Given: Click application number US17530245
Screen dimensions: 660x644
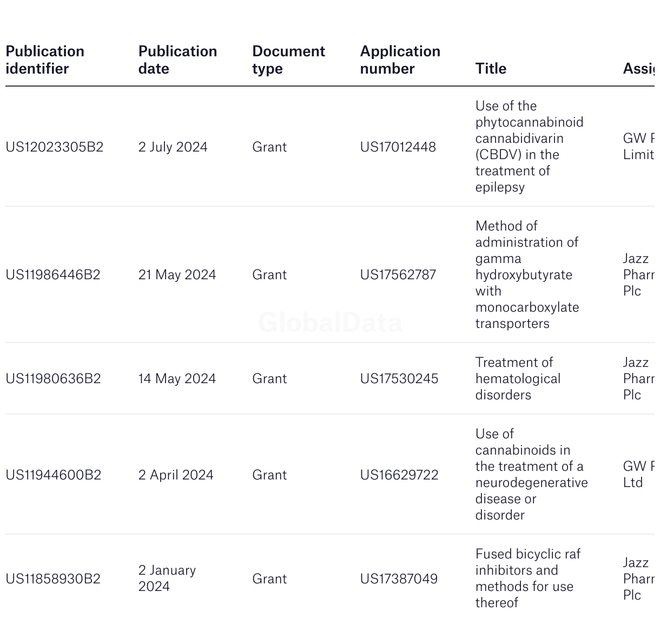Looking at the screenshot, I should (x=399, y=379).
